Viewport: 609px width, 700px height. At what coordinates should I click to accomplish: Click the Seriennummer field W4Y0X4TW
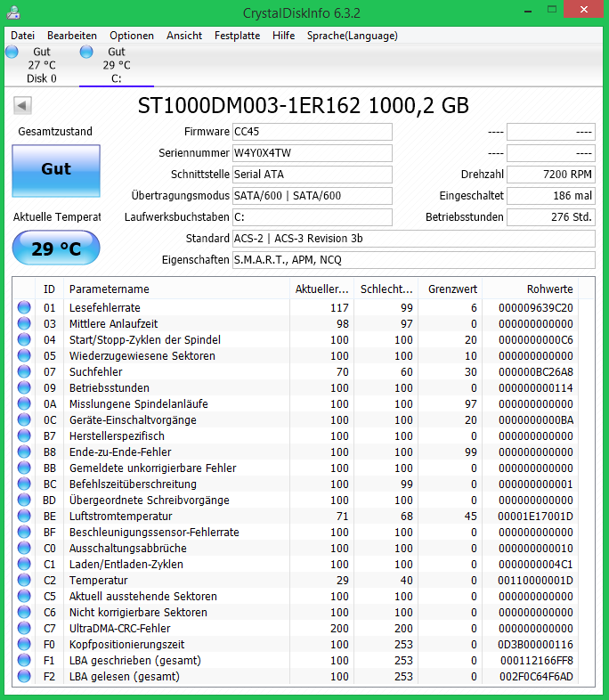(313, 153)
